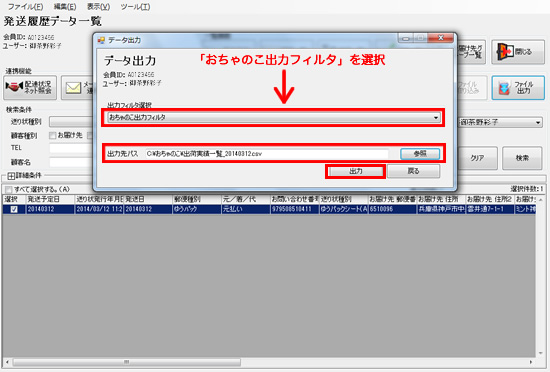Screen dimensions: 550x372
Task: Click the 出力先パス file path field
Action: 267,154
